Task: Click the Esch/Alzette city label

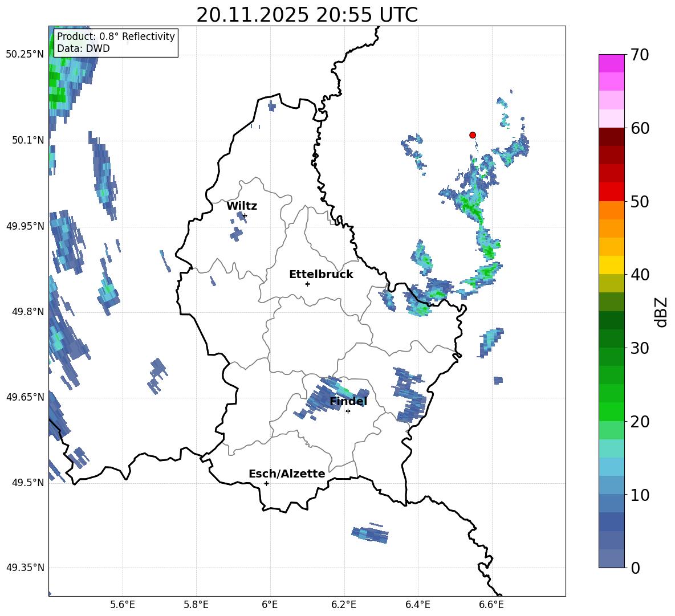Action: coord(287,474)
